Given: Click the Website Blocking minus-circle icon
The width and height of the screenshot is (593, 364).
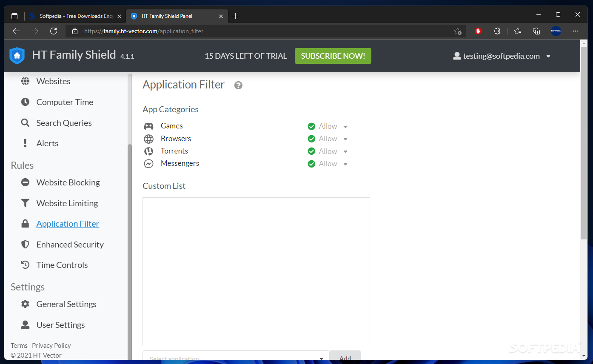Looking at the screenshot, I should (x=26, y=182).
